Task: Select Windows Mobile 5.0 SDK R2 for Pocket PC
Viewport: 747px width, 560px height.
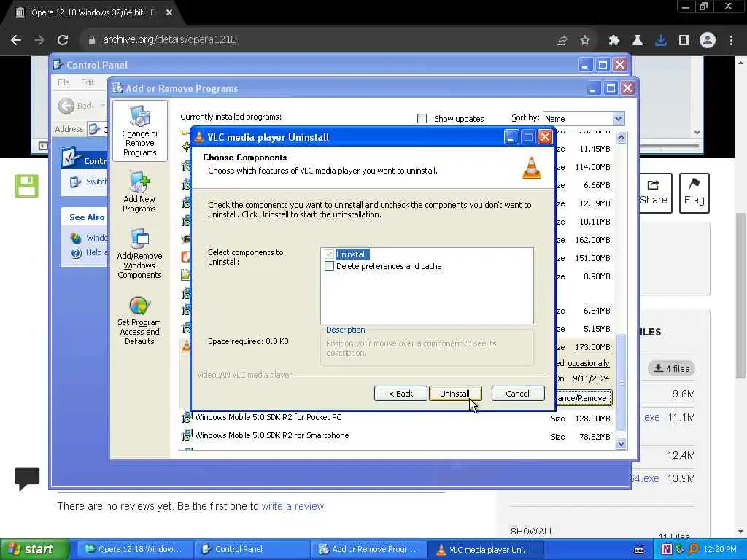Action: coord(268,417)
